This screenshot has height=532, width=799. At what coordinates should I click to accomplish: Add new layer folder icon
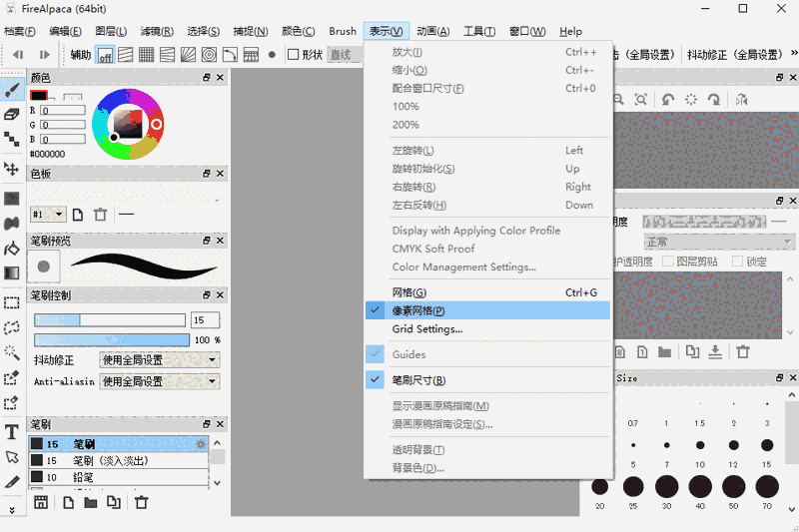(x=664, y=351)
